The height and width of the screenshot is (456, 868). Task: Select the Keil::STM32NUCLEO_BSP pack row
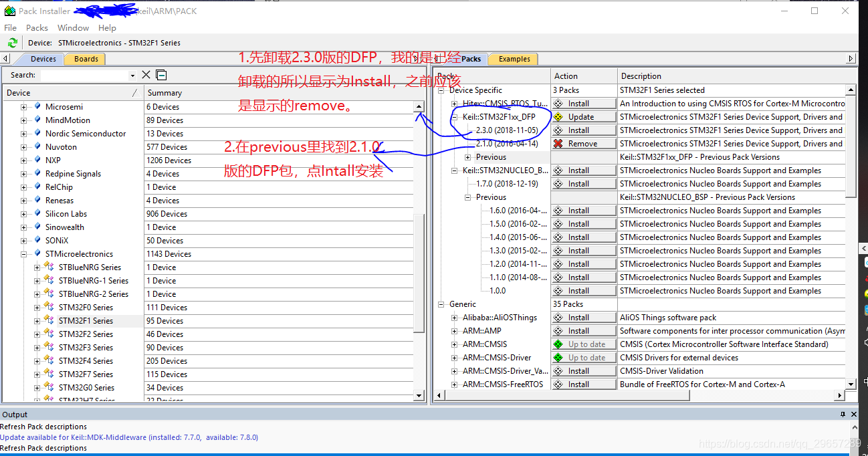(506, 170)
